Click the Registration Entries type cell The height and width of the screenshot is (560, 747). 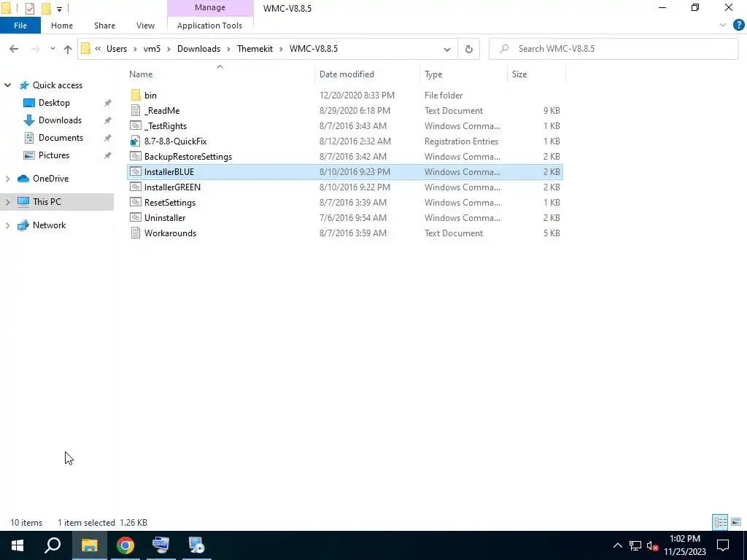(x=461, y=141)
